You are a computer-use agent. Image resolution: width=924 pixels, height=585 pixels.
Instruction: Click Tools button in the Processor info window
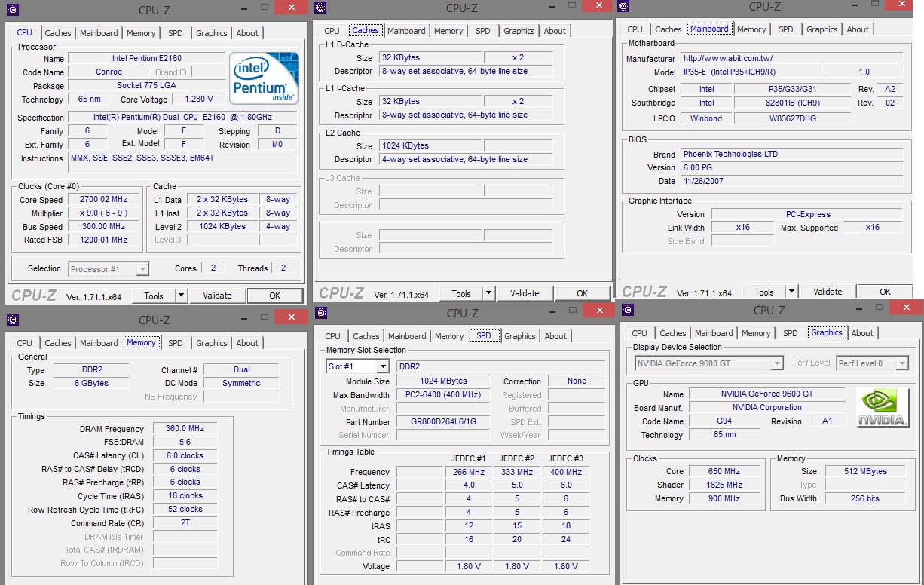154,296
